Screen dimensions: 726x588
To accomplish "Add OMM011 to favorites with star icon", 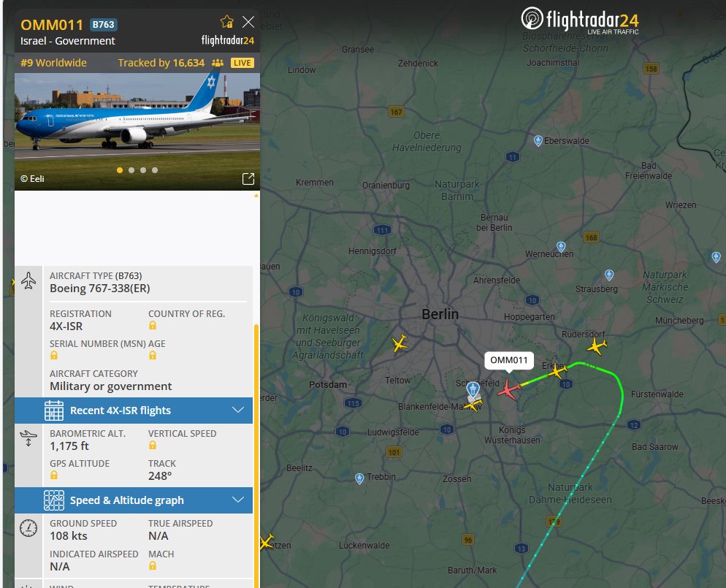I will [227, 22].
